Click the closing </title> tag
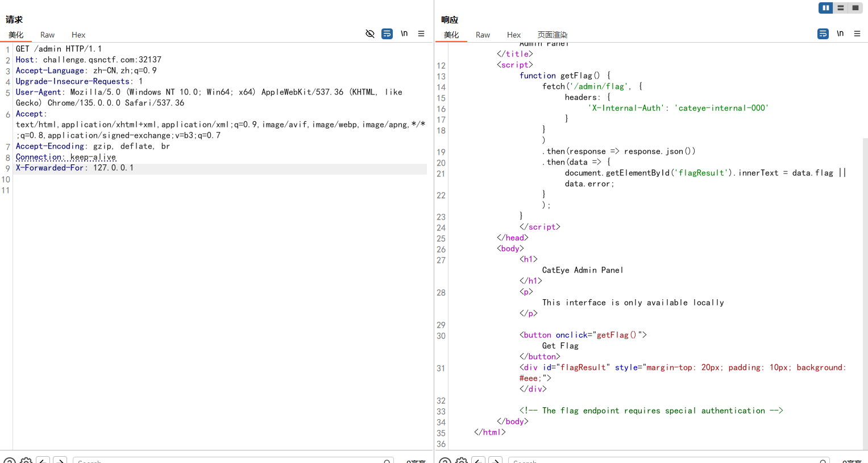This screenshot has width=868, height=463. [x=515, y=54]
